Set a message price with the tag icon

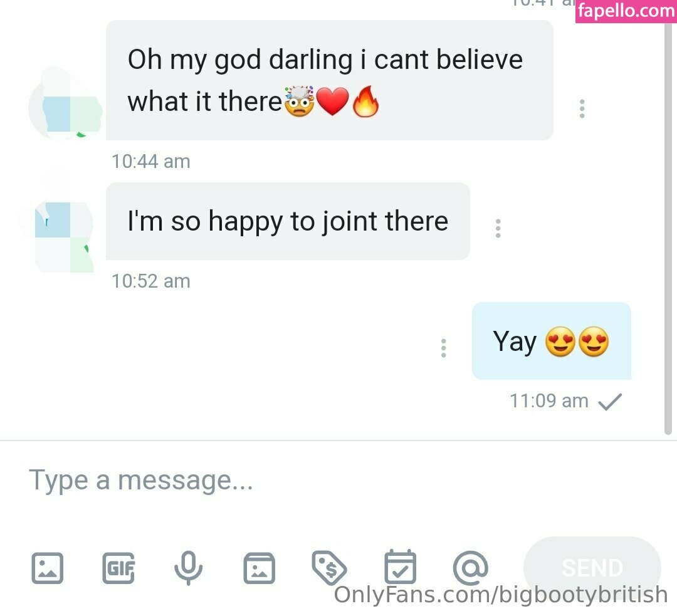coord(329,568)
